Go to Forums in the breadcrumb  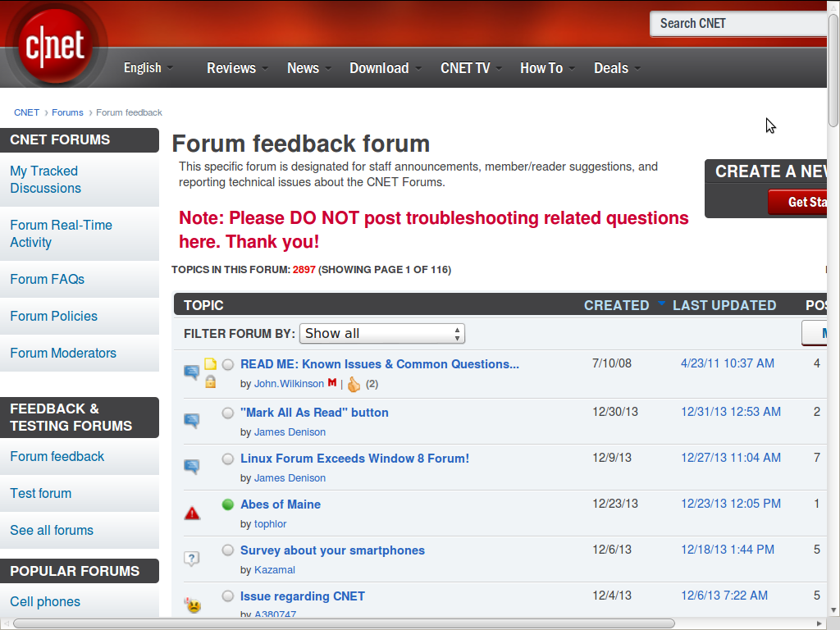(x=67, y=112)
